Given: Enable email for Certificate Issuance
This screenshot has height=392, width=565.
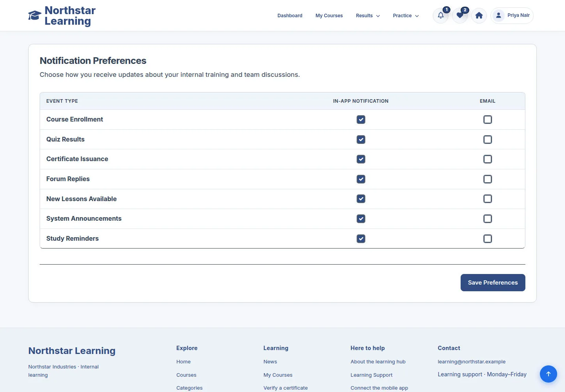Looking at the screenshot, I should click(488, 159).
